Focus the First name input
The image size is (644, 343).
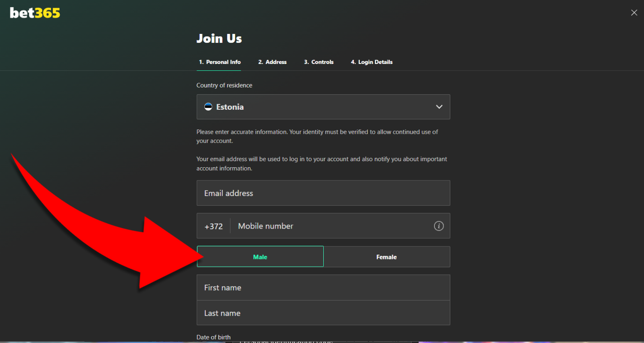[x=323, y=288]
